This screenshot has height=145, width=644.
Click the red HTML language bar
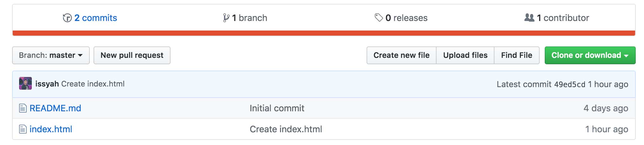[324, 33]
